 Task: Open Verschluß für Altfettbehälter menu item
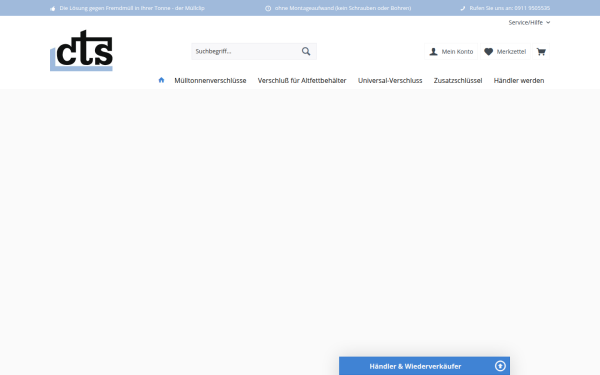[x=302, y=80]
